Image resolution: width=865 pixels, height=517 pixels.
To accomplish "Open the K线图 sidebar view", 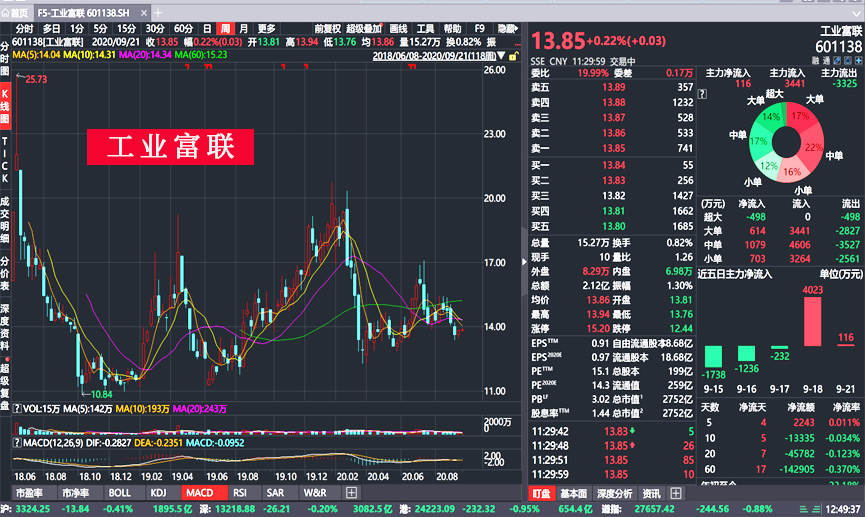I will click(x=5, y=105).
